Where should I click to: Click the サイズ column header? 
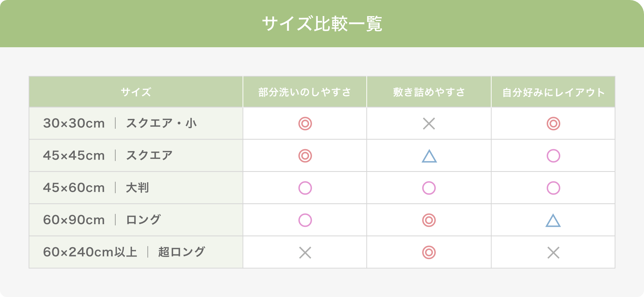click(x=136, y=92)
